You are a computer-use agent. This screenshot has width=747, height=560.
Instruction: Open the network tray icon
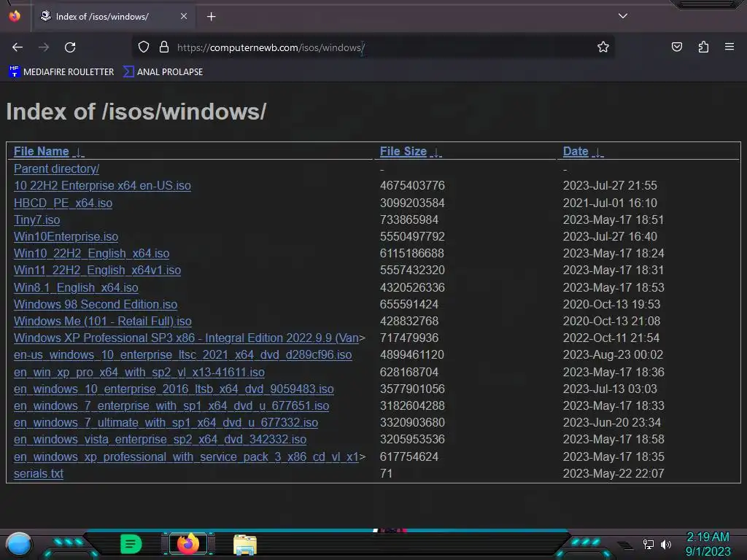(x=649, y=544)
